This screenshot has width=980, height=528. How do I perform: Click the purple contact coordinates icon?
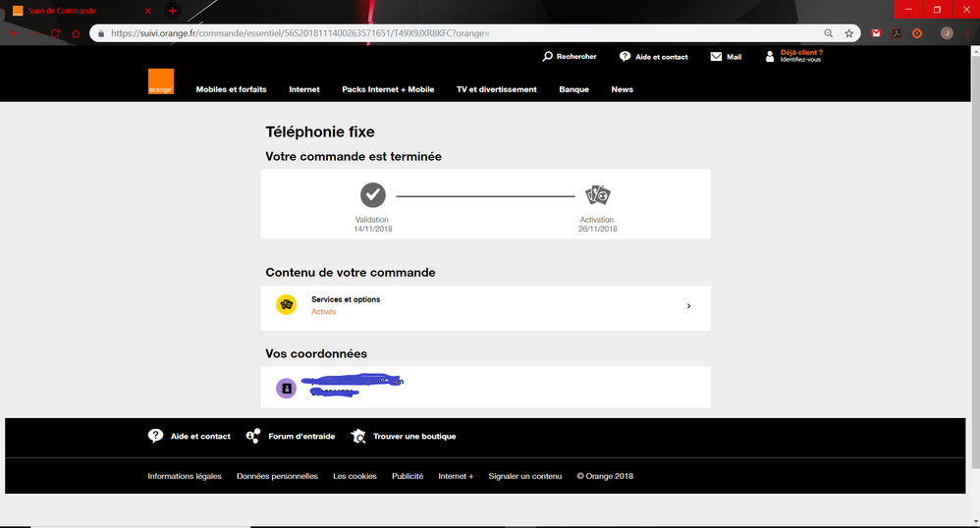[287, 388]
